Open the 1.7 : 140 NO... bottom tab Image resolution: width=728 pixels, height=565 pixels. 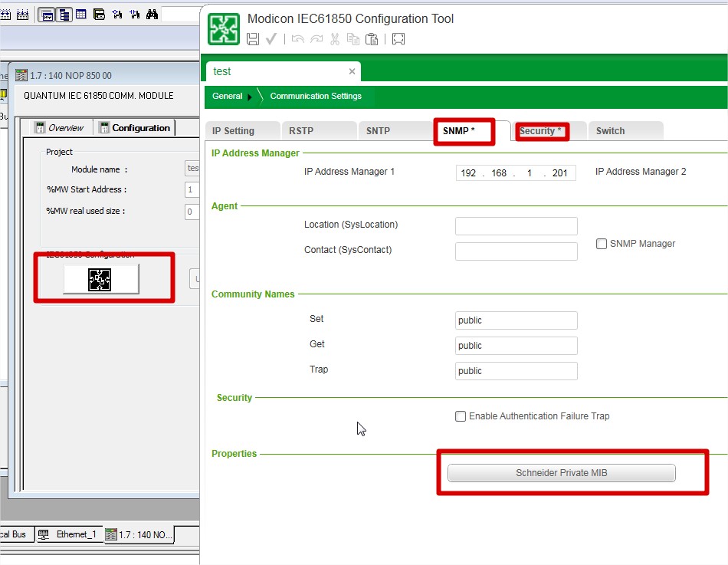[x=139, y=535]
